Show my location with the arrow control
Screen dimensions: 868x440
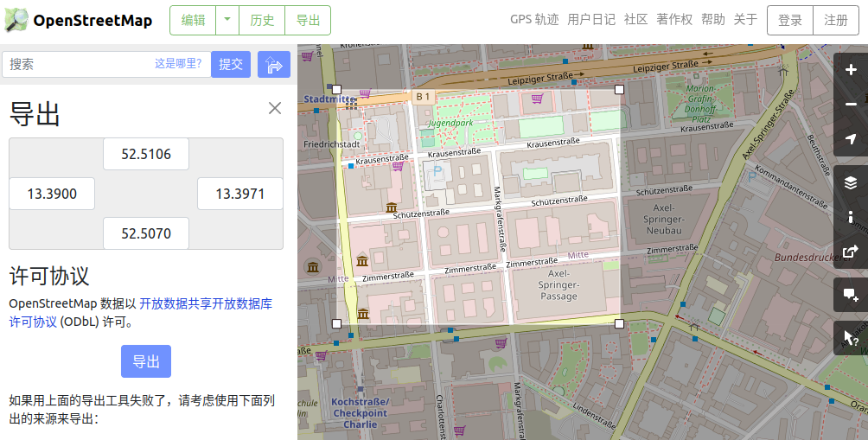851,139
